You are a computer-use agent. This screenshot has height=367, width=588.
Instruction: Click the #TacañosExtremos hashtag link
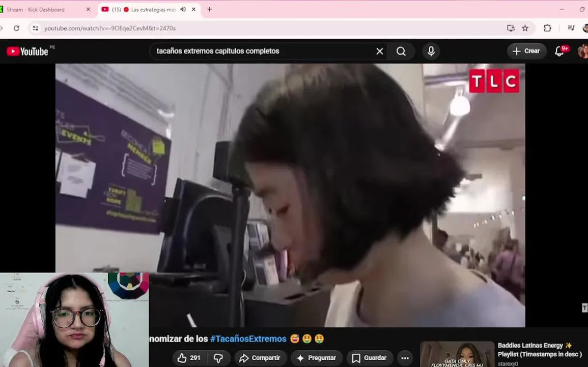coord(248,339)
